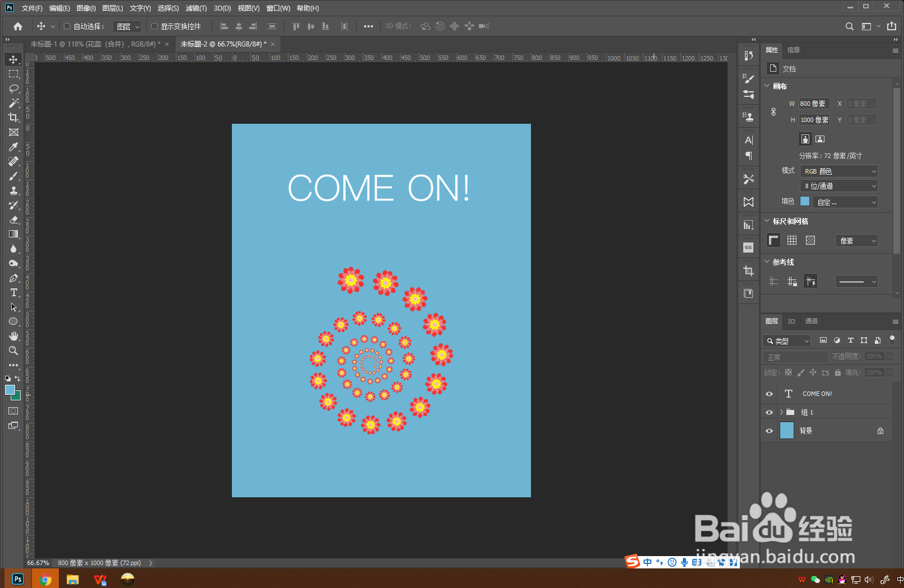Select the Healing Brush tool
Viewport: 904px width, 588px height.
(13, 161)
